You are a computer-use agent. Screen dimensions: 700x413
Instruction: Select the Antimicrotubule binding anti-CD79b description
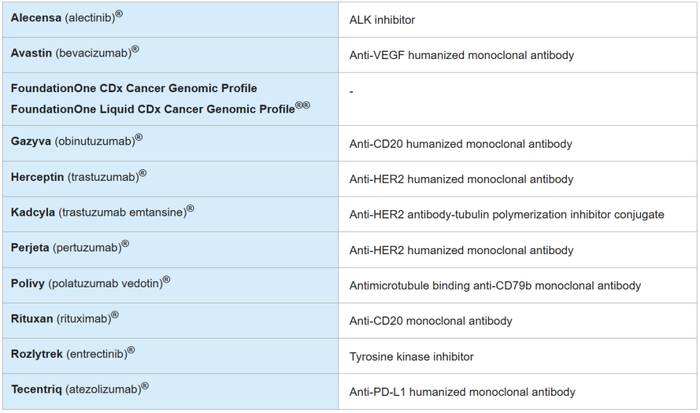[495, 286]
